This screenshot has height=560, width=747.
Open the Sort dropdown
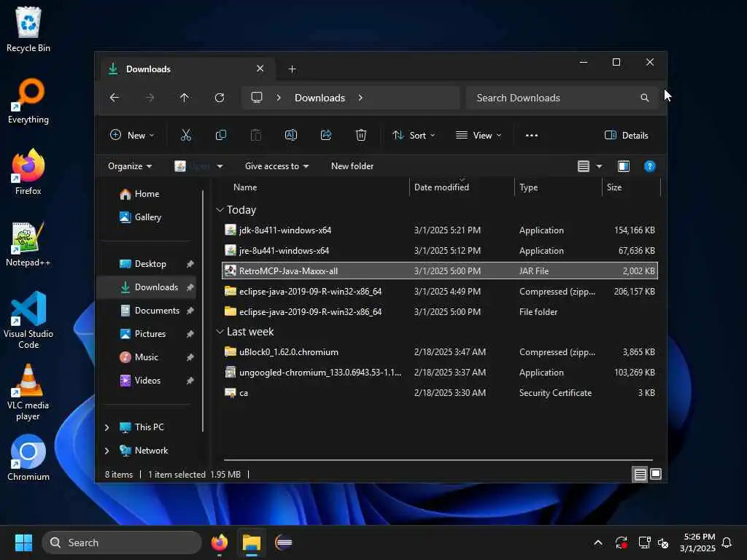[414, 135]
